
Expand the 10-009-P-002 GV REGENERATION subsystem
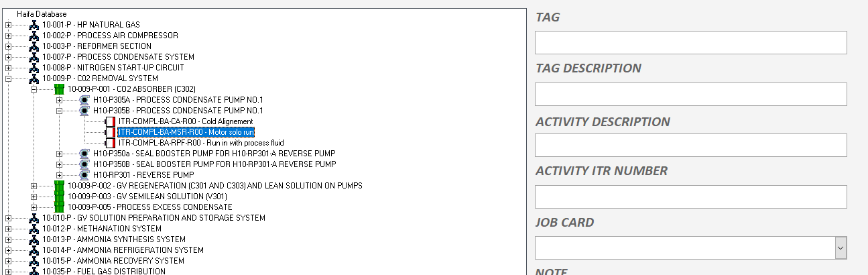tap(34, 186)
